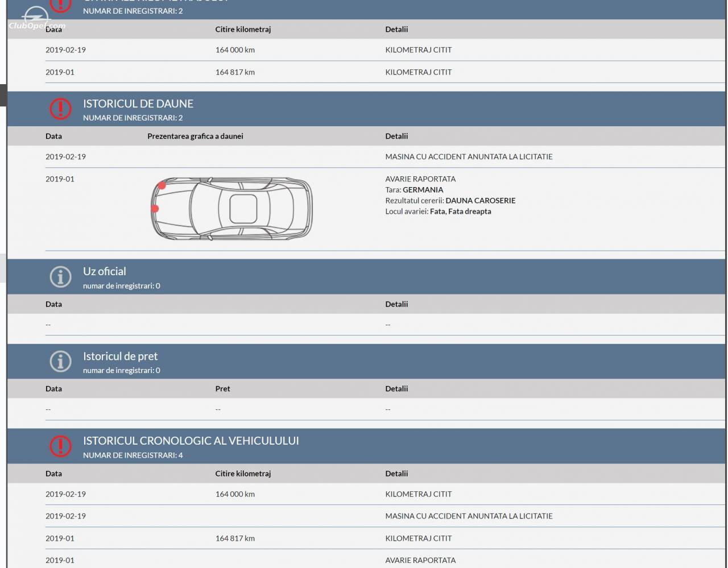Image resolution: width=728 pixels, height=568 pixels.
Task: Click 'NUMAR DE INREGISTRARI: 2' under ISTORICUL DE DAUNE
Action: 133,118
